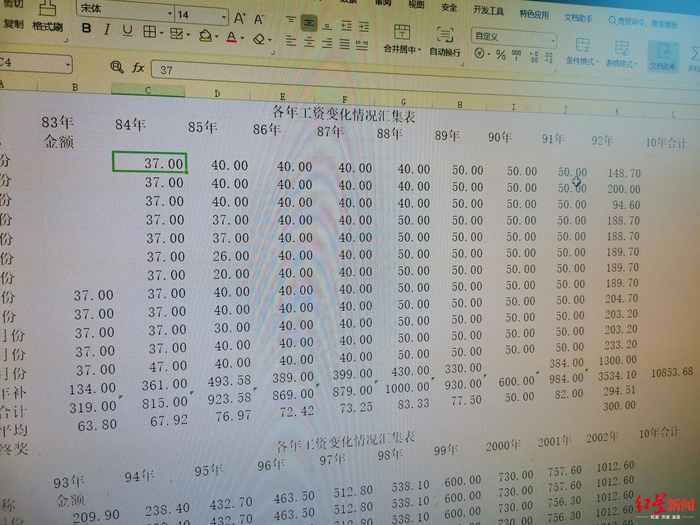Decrease font size with A- icon
Viewport: 700px width, 525px height.
259,20
